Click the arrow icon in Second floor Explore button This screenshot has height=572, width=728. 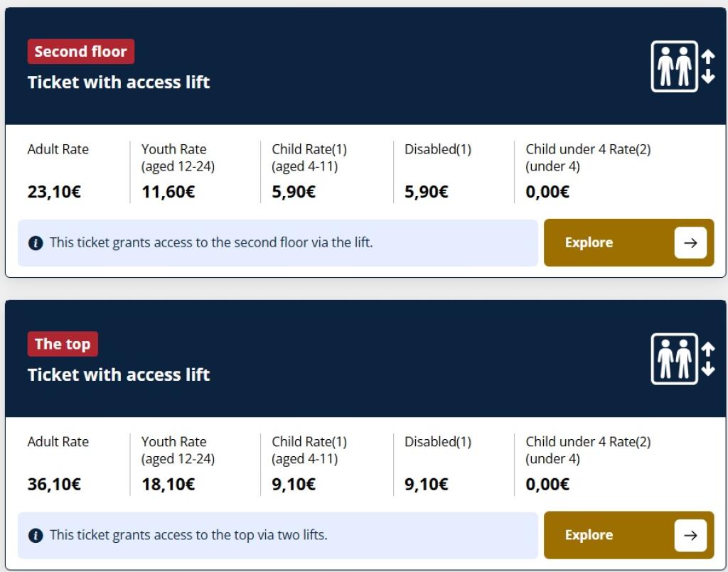tap(690, 242)
